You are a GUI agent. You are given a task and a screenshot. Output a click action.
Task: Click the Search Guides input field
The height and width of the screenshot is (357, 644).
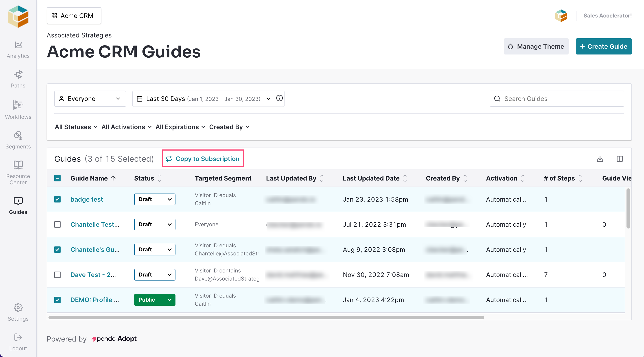point(557,99)
